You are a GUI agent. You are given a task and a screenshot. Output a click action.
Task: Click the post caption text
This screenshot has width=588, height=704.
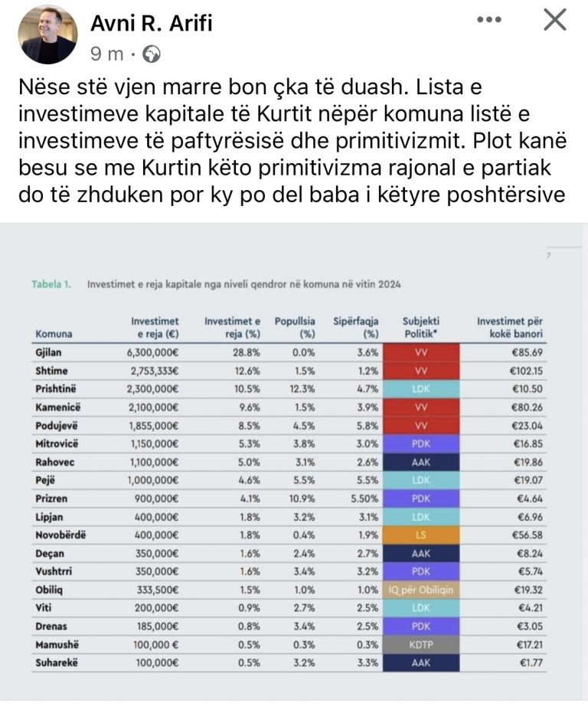tap(292, 141)
